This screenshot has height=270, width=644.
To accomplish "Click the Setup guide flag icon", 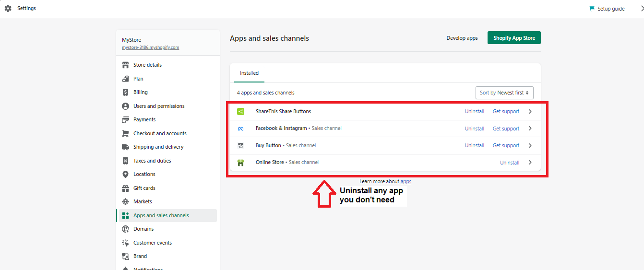I will (x=592, y=9).
